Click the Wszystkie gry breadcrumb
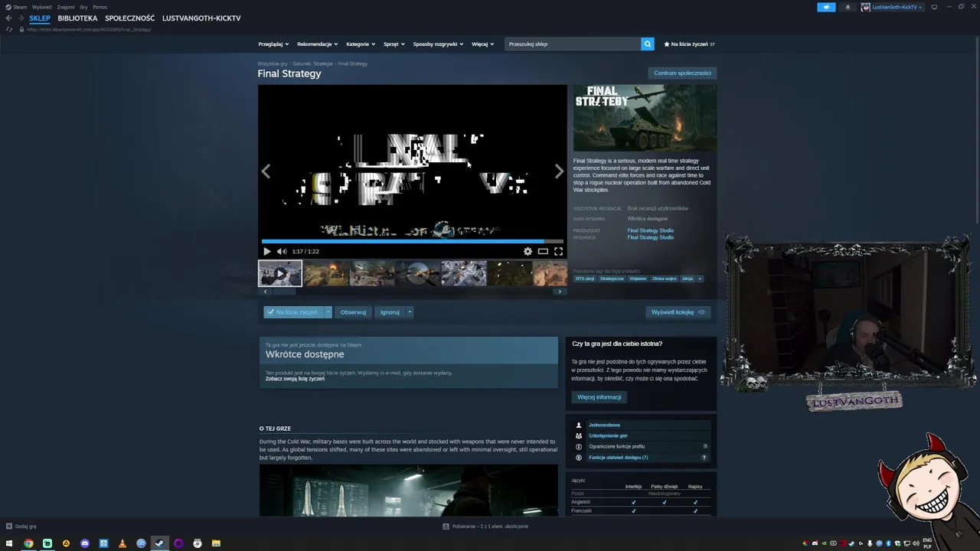The height and width of the screenshot is (551, 980). click(x=273, y=64)
